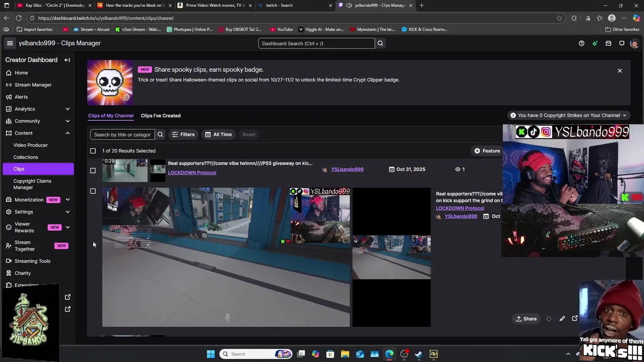Expand the copyright strikes dropdown
Viewport: 644px width, 362px height.
569,115
